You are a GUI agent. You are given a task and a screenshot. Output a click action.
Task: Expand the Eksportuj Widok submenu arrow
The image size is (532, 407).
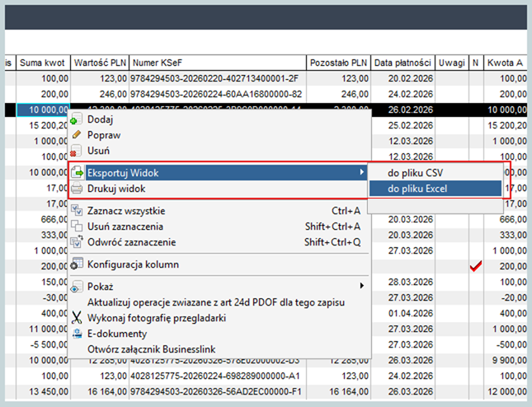pyautogui.click(x=362, y=172)
